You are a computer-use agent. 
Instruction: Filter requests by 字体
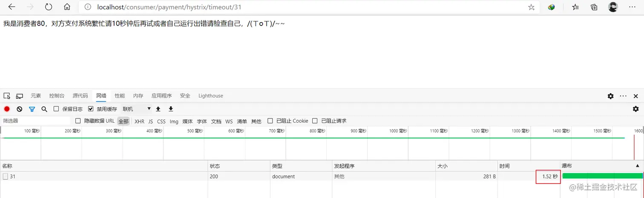202,121
